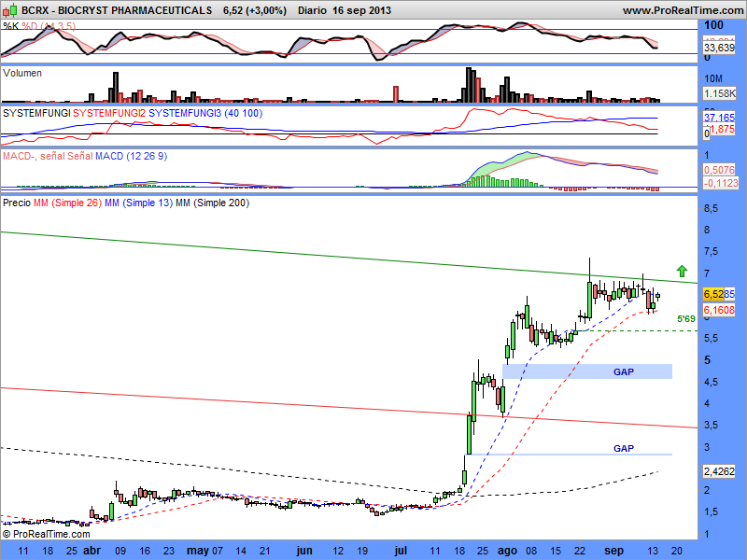
Task: Click the 7,5 price axis label
Action: (711, 251)
